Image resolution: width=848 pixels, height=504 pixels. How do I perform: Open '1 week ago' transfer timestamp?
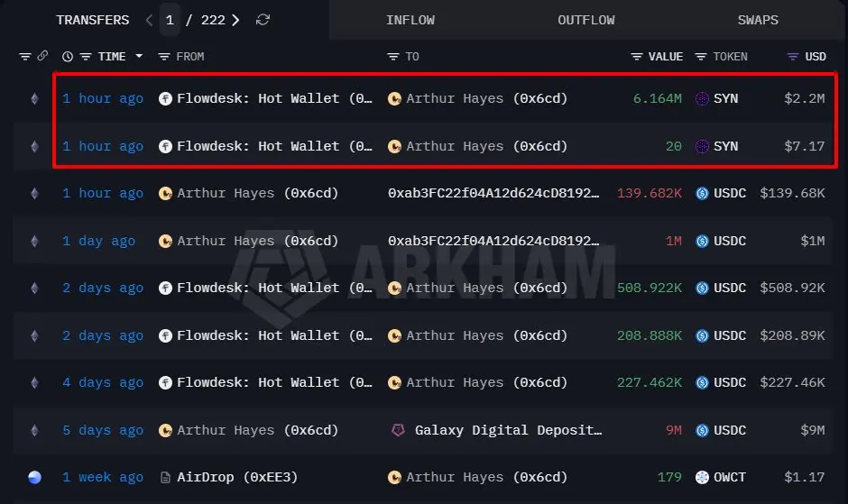pyautogui.click(x=103, y=477)
